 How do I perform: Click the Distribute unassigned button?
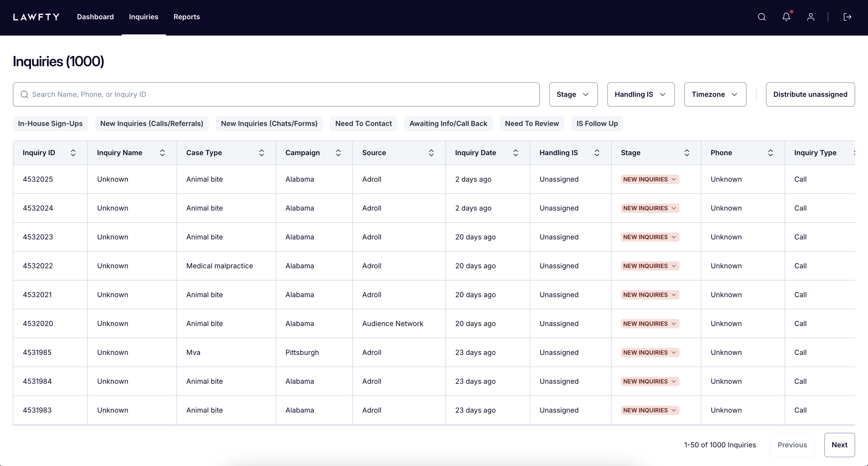point(810,94)
